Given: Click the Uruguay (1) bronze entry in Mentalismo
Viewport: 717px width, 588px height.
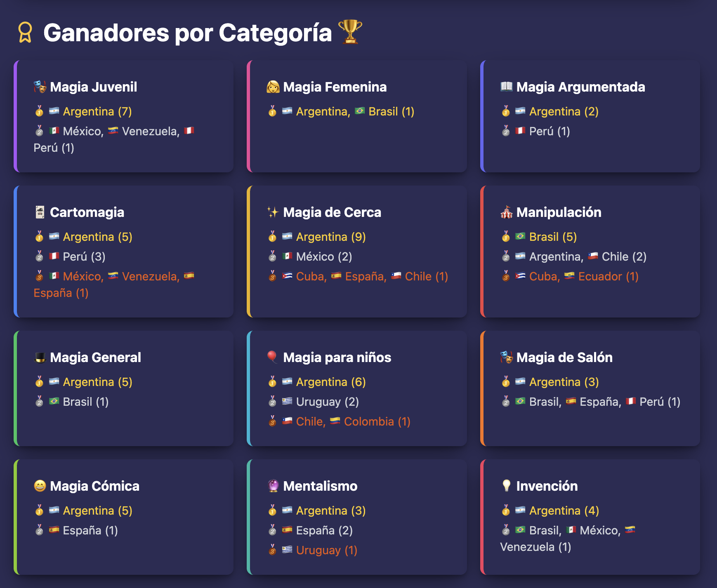Looking at the screenshot, I should coord(326,550).
